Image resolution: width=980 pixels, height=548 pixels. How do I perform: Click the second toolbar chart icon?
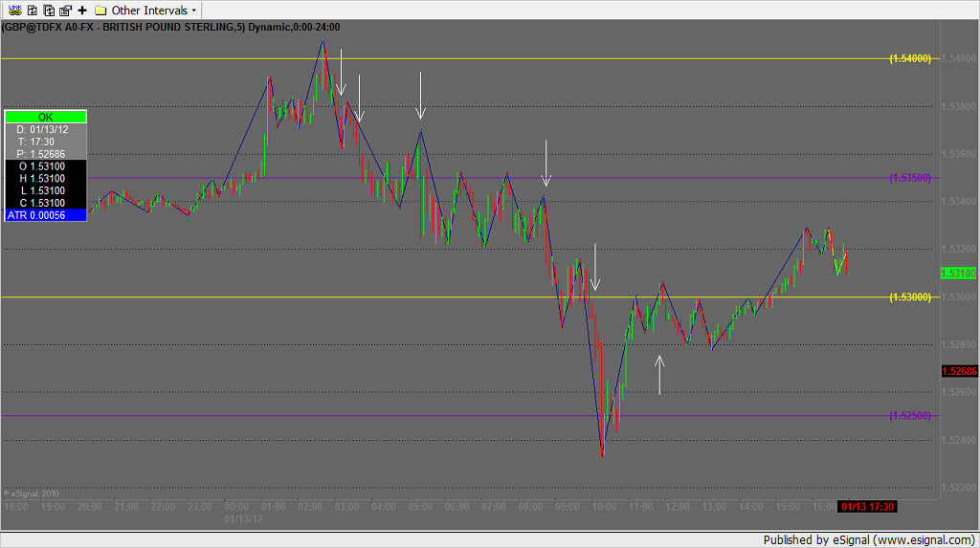pyautogui.click(x=32, y=10)
